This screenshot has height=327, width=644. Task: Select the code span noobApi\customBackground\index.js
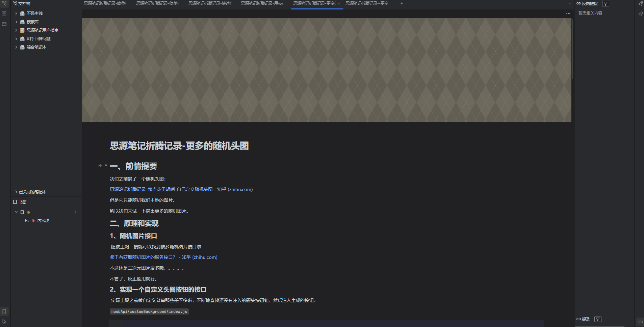click(149, 311)
